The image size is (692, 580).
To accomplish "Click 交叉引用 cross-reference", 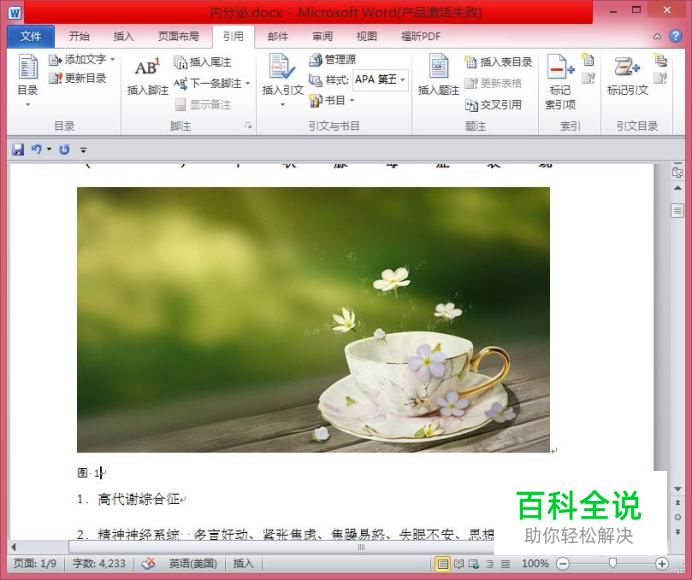I will point(493,105).
